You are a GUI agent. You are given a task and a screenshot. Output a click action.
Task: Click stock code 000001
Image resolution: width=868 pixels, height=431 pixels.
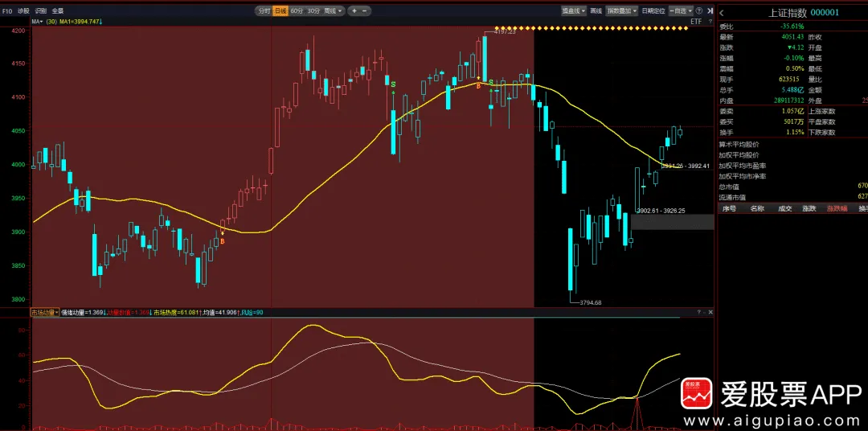[x=825, y=13]
